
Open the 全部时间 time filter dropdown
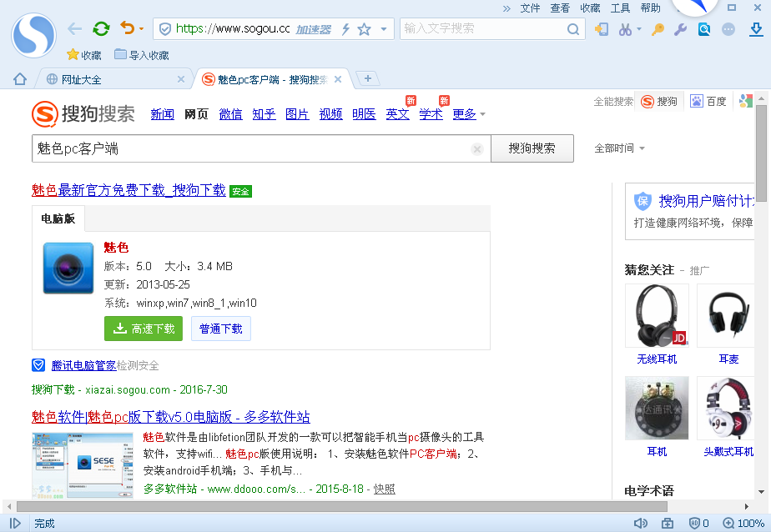click(x=619, y=148)
